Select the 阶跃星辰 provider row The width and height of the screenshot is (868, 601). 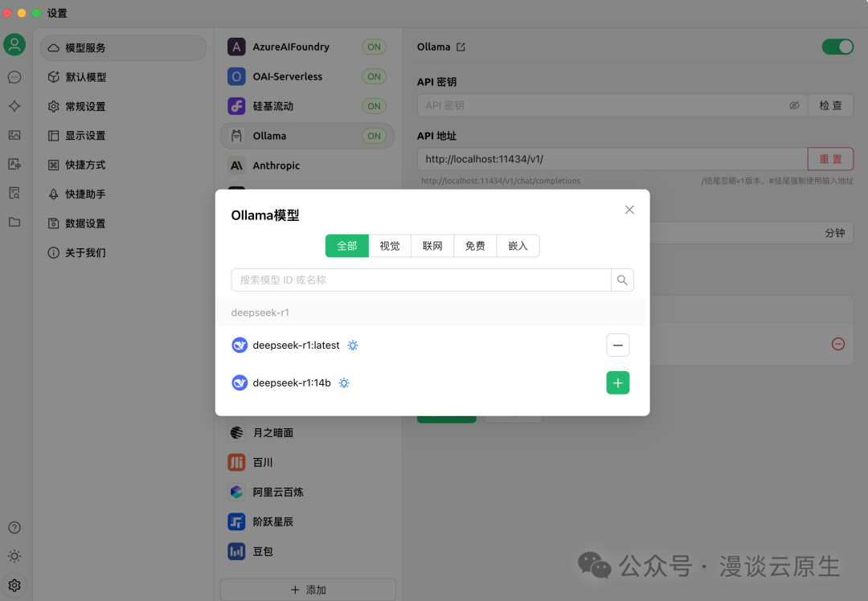tap(307, 522)
